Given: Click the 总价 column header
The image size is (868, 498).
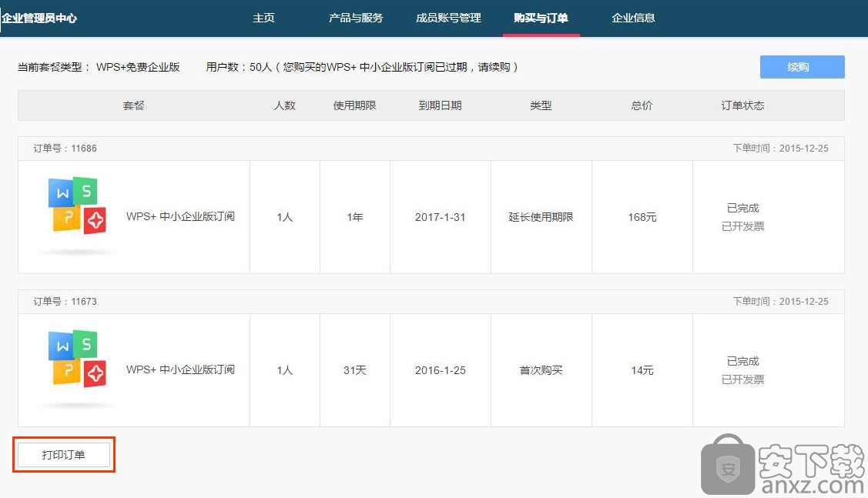Looking at the screenshot, I should 642,105.
